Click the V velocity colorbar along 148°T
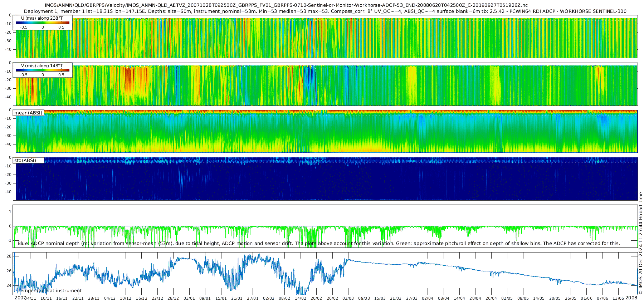The image size is (644, 304). click(x=43, y=70)
